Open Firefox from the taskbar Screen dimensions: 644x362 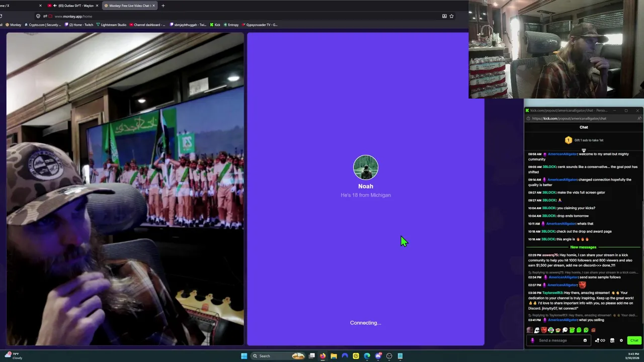(323, 356)
